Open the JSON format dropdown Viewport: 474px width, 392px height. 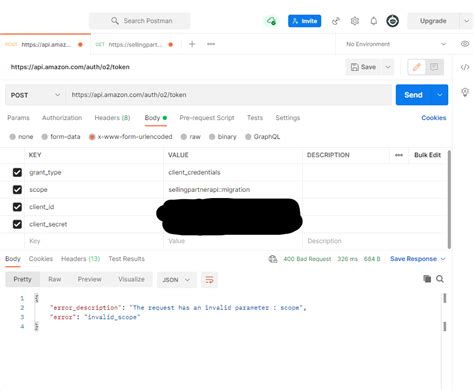pyautogui.click(x=176, y=280)
